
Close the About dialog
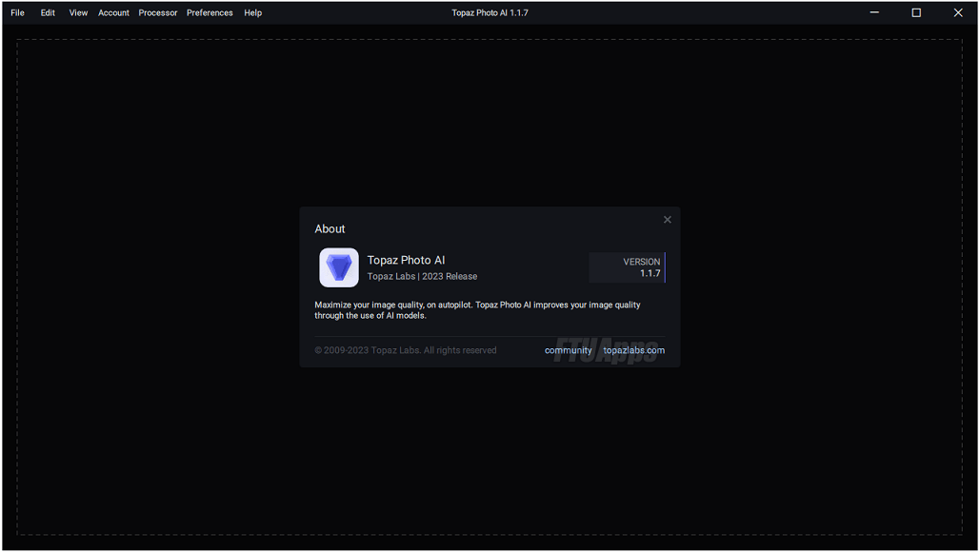point(667,220)
